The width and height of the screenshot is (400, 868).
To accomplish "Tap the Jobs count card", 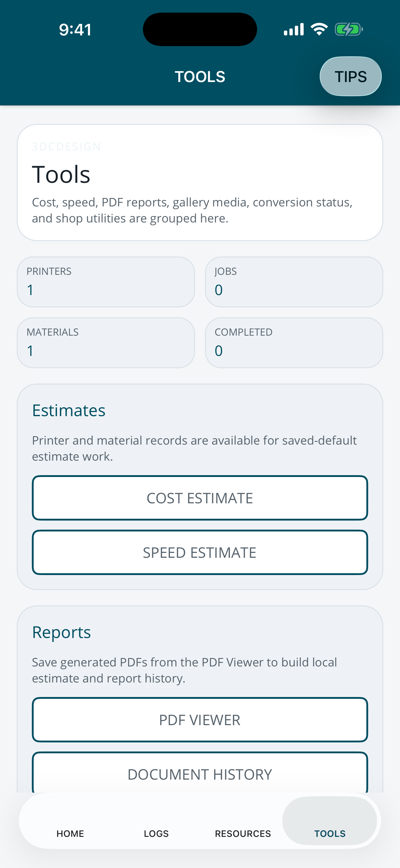I will (x=294, y=282).
